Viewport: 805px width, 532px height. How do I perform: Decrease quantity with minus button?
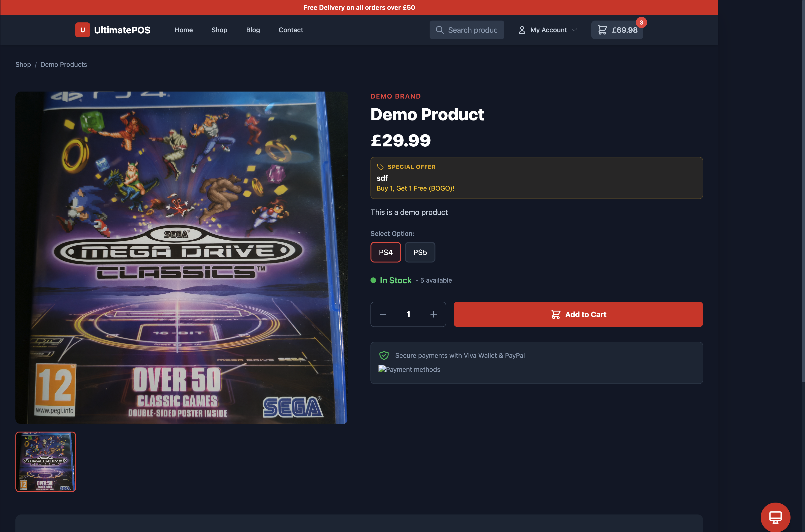tap(383, 314)
